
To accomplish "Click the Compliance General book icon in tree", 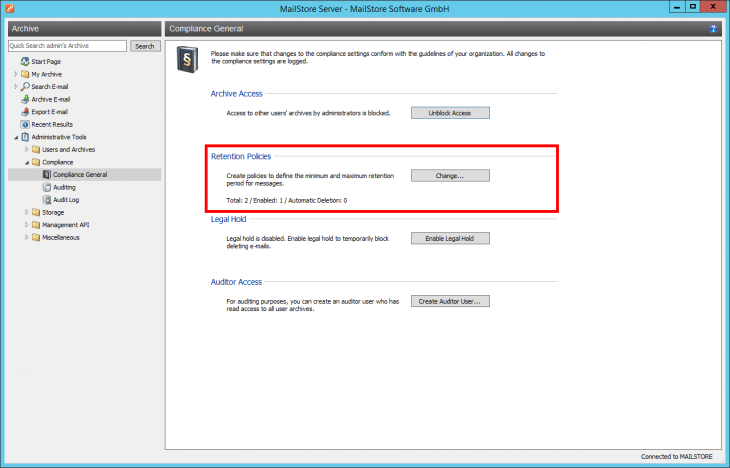I will [x=47, y=175].
